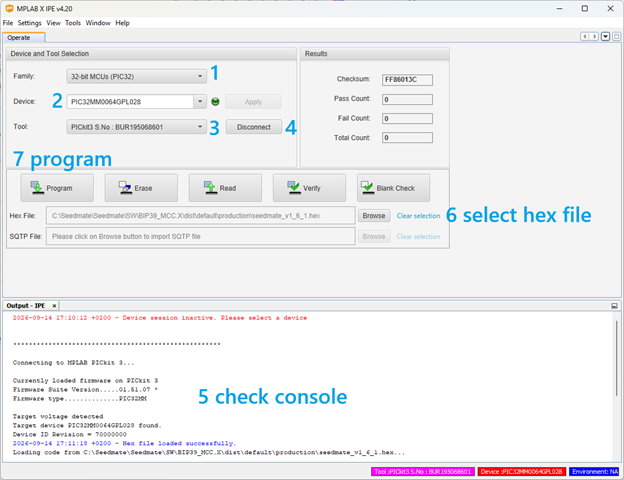
Task: Click the Blank Check button
Action: [393, 188]
